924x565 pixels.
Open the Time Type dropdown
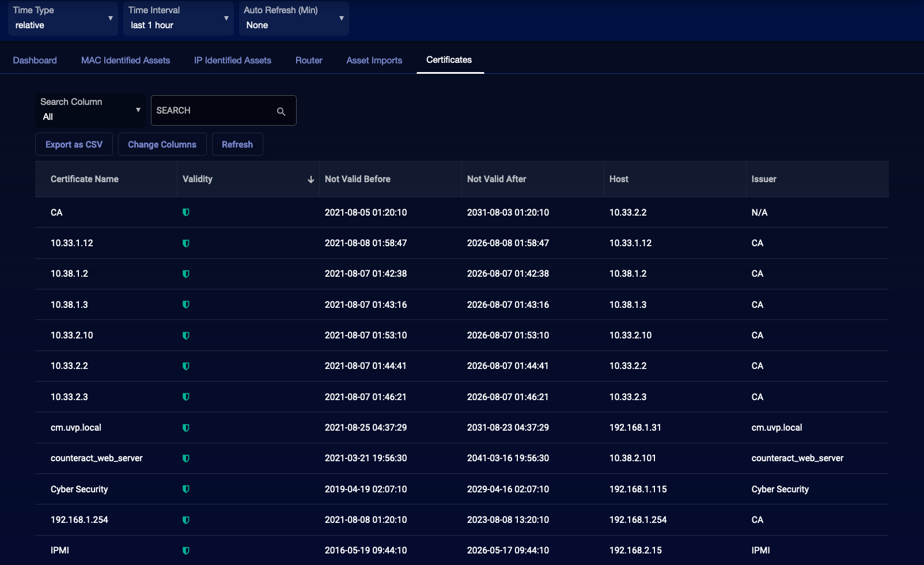63,18
